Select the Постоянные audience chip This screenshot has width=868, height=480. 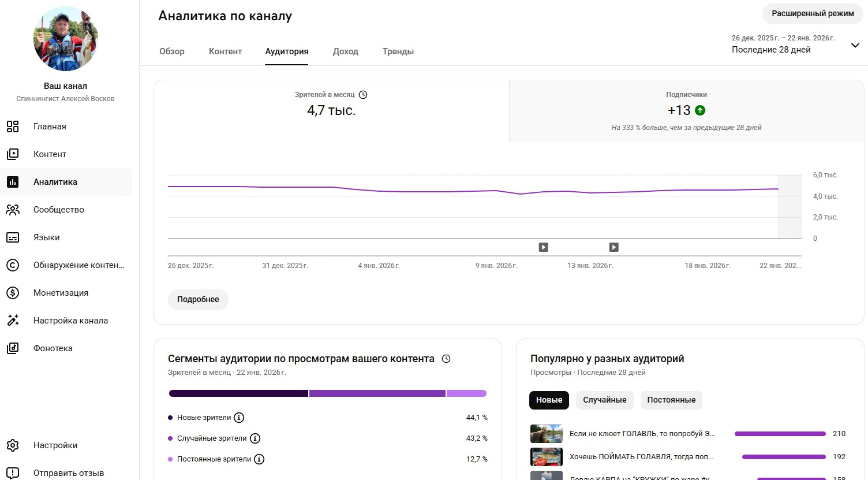click(671, 400)
